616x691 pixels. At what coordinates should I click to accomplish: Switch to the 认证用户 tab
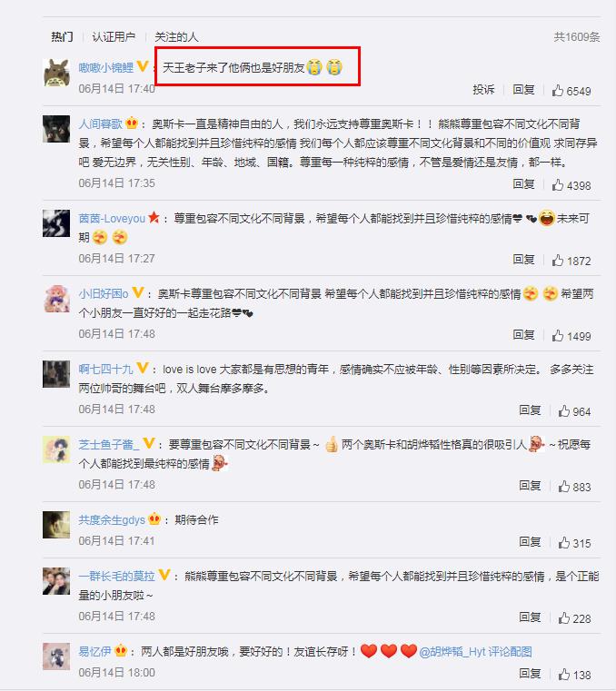pos(114,36)
